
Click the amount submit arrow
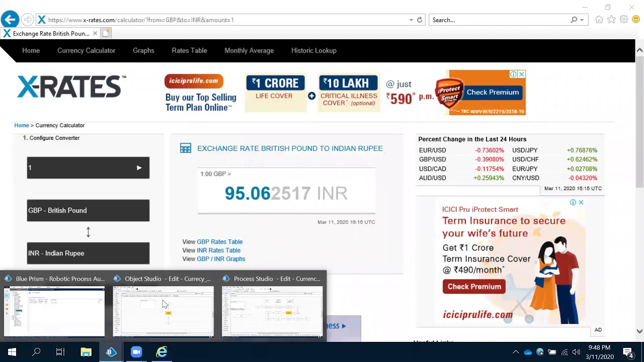pyautogui.click(x=139, y=168)
